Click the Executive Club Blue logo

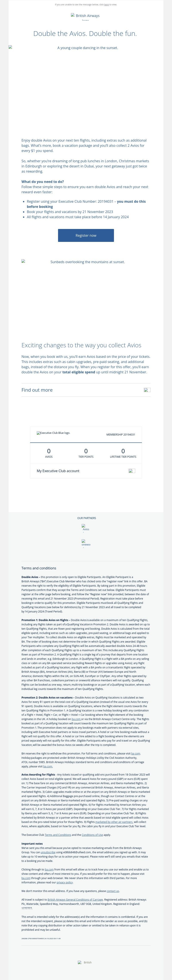tap(54, 433)
